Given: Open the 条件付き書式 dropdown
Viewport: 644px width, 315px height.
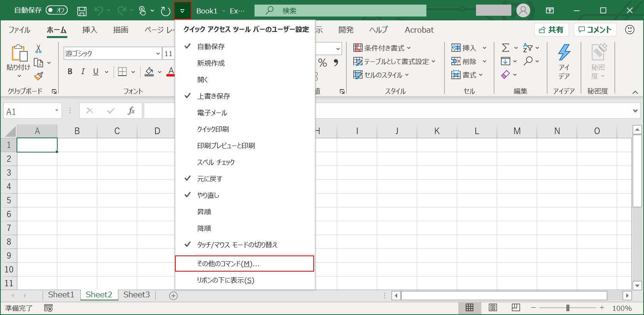Looking at the screenshot, I should tap(409, 48).
